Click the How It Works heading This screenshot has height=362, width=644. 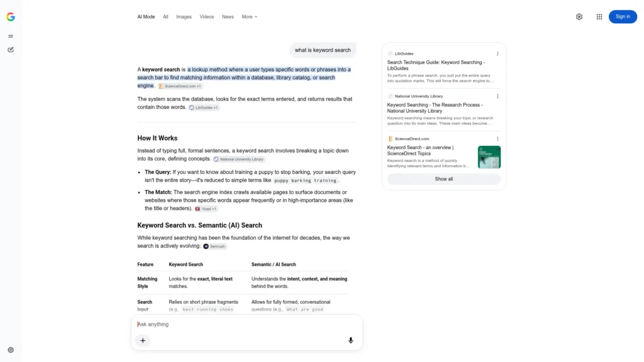point(157,138)
